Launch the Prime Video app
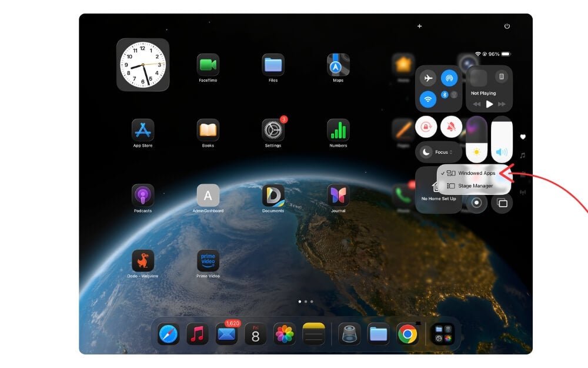 pyautogui.click(x=208, y=261)
